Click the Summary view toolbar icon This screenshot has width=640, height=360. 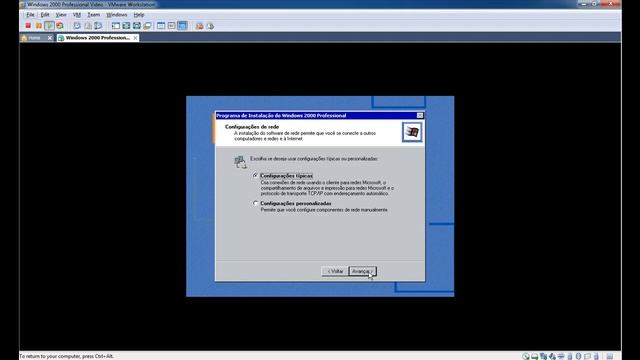click(x=161, y=26)
